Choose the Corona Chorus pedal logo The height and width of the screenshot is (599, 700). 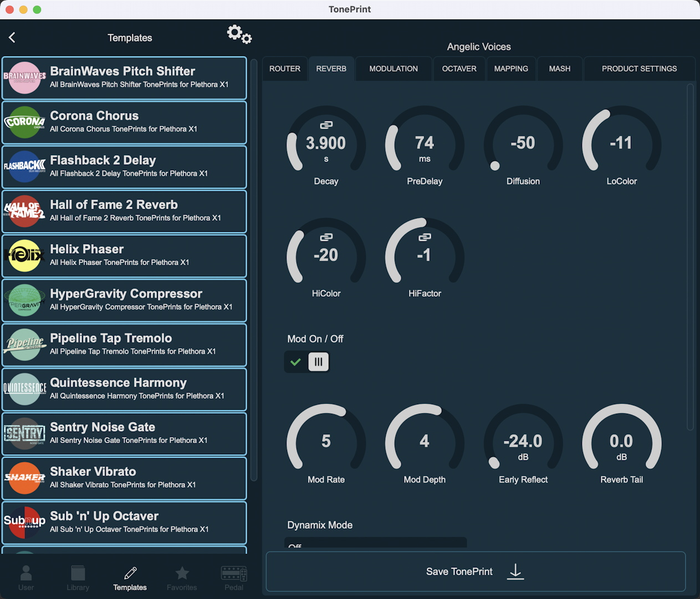tap(25, 122)
